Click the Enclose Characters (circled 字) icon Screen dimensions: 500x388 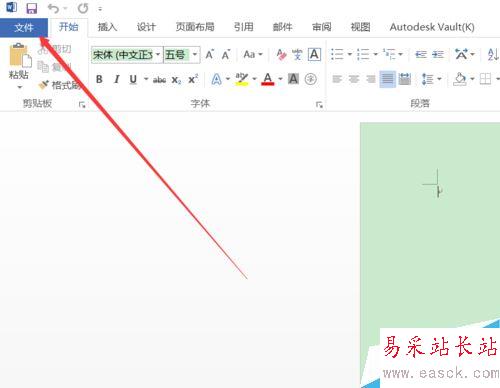coord(311,79)
